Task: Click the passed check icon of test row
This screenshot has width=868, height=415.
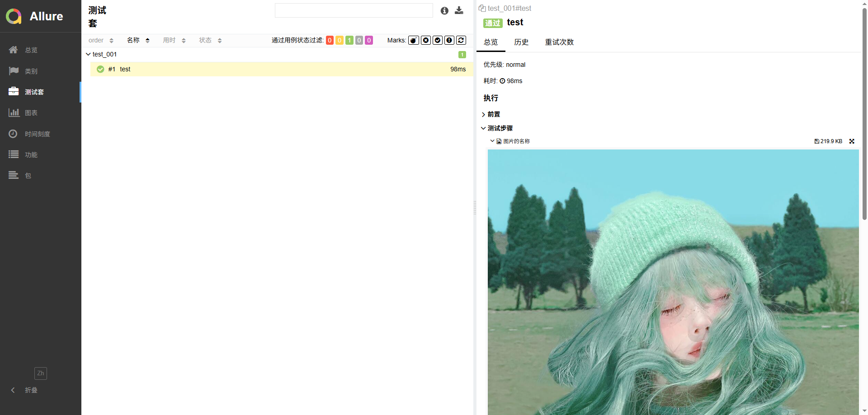Action: pos(100,69)
